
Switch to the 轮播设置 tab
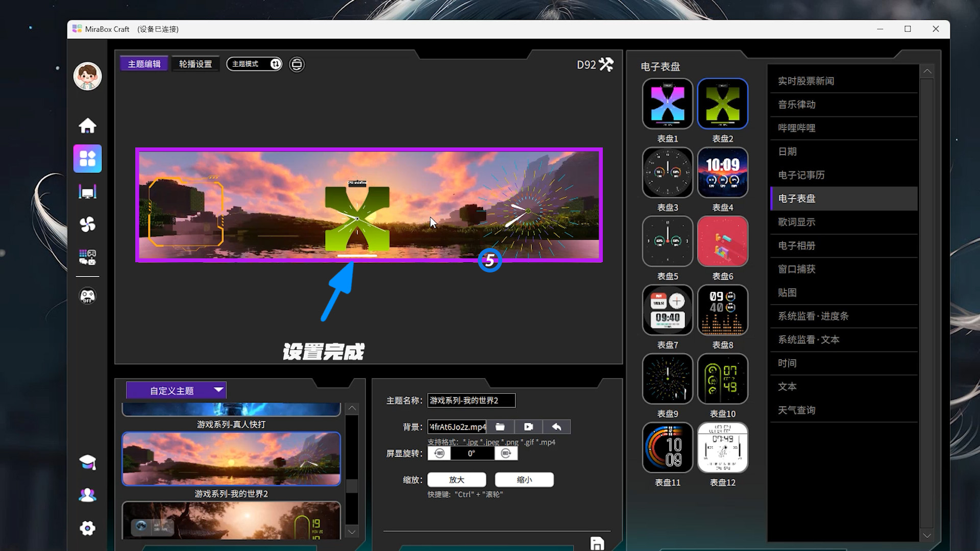coord(195,64)
